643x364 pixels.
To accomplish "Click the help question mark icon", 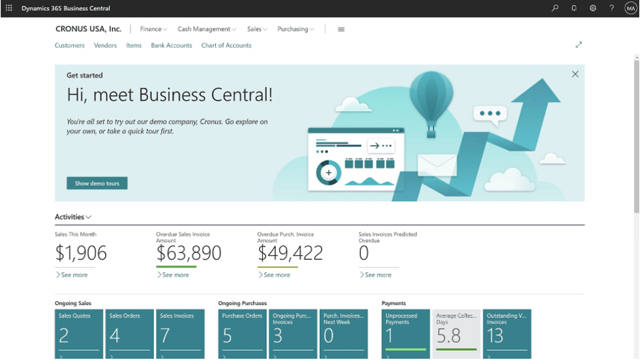I will [612, 8].
